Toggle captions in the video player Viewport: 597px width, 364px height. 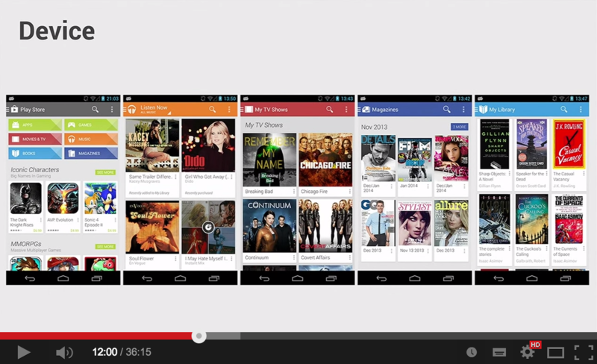click(x=498, y=353)
